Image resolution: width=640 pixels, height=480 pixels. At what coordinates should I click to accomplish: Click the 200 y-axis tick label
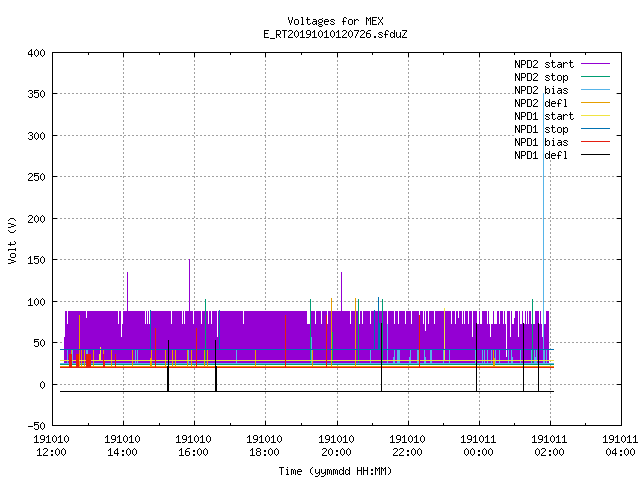[36, 219]
